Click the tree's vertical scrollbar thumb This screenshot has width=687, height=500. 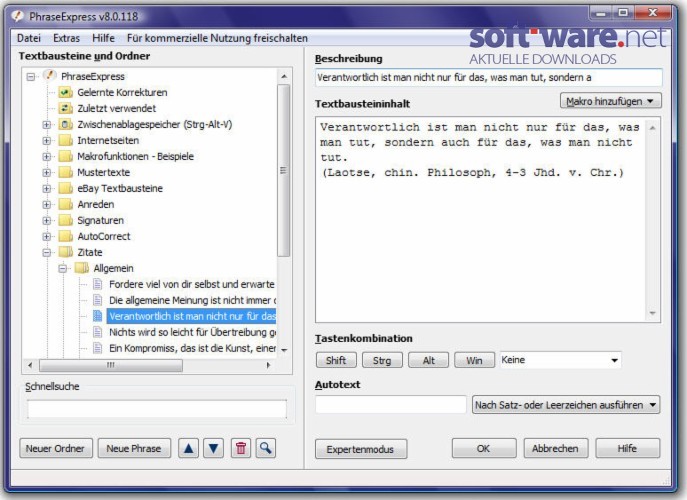(x=283, y=170)
